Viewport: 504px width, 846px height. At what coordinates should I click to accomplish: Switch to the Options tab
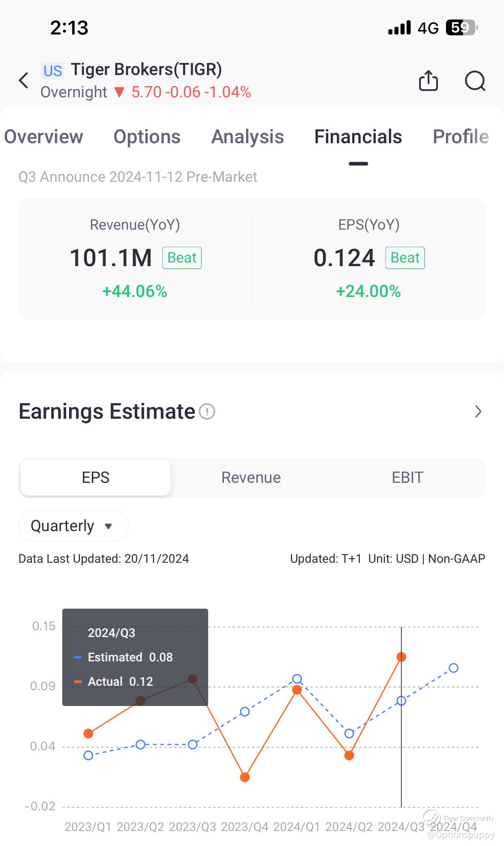coord(147,137)
